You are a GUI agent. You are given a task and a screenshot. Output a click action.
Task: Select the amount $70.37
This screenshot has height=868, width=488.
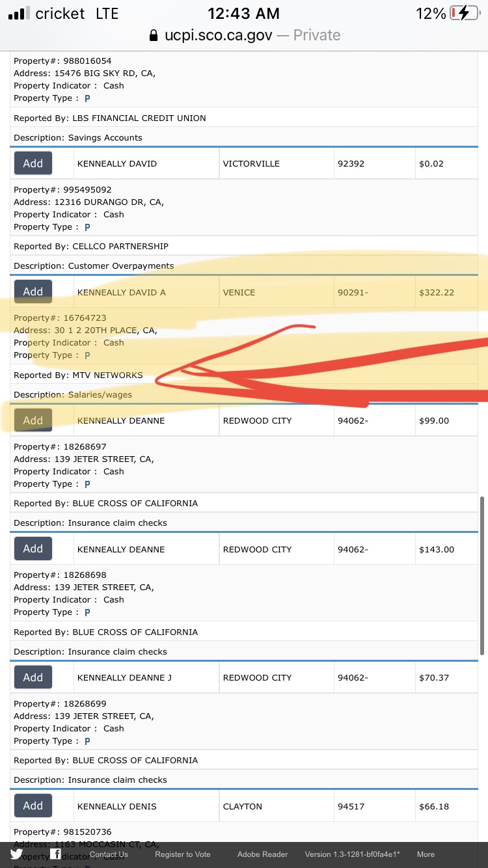pos(434,678)
